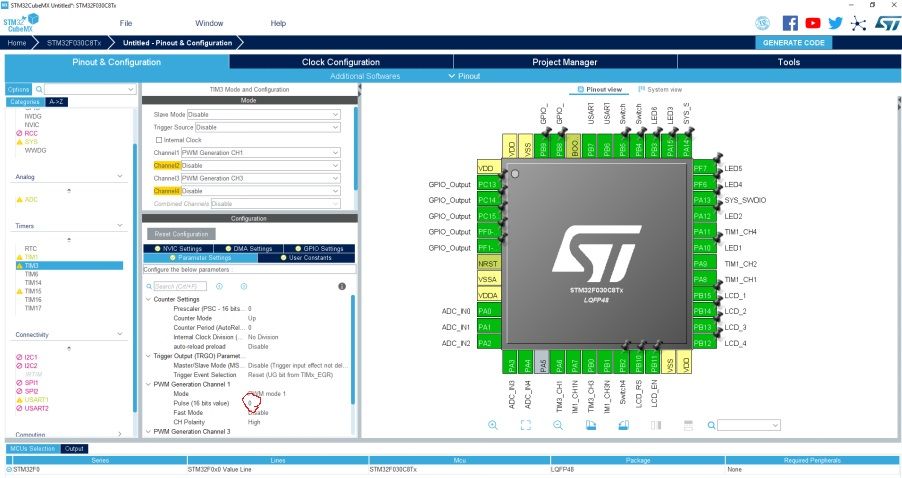
Task: Toggle the split vertical view icon
Action: click(656, 425)
